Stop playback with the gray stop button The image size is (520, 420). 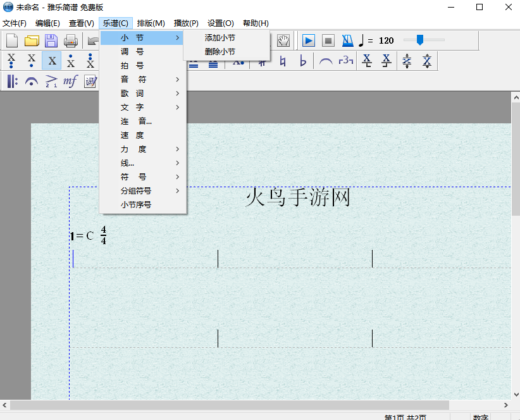point(328,40)
